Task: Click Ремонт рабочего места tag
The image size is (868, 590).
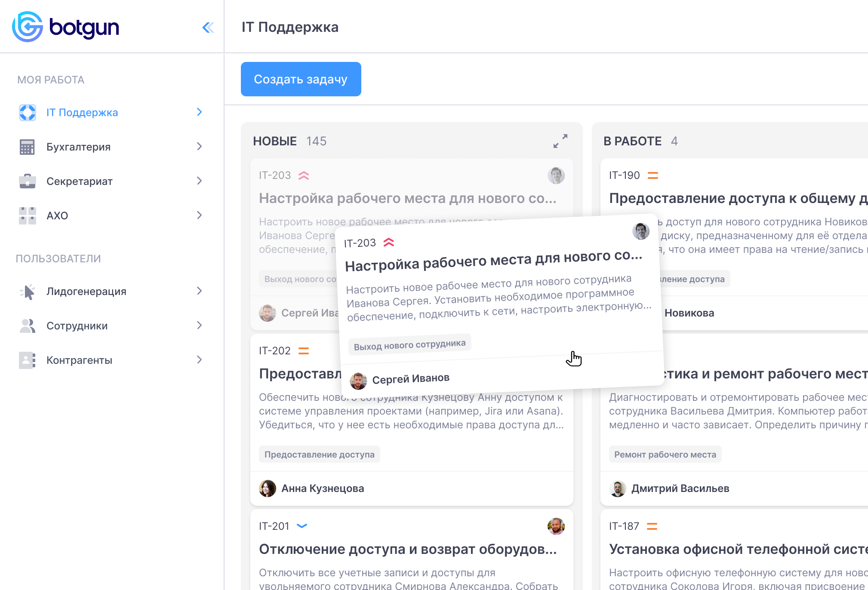Action: click(x=665, y=454)
